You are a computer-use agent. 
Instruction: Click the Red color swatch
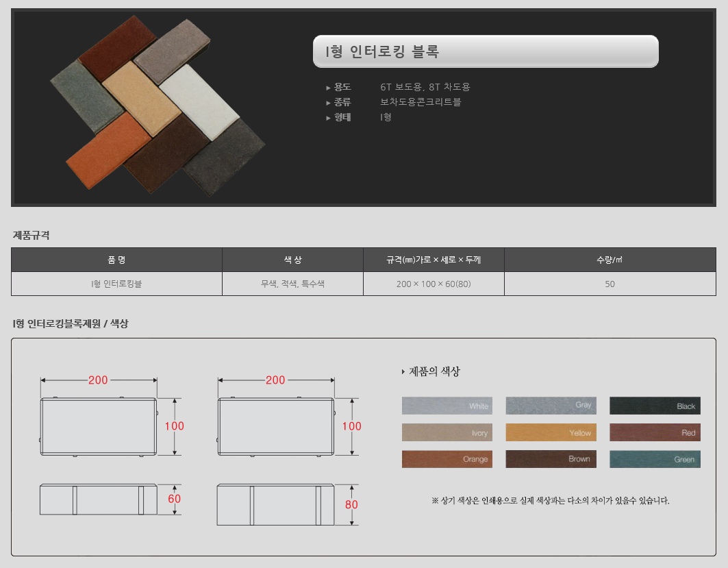(x=655, y=432)
